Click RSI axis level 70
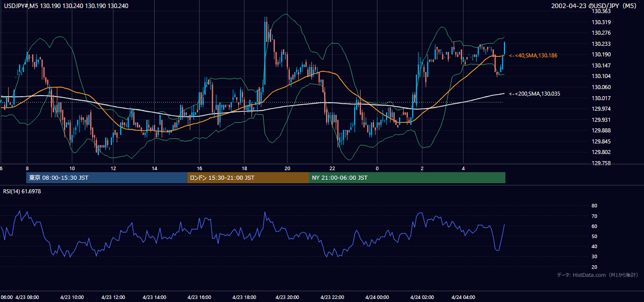Image resolution: width=644 pixels, height=302 pixels. coord(594,216)
